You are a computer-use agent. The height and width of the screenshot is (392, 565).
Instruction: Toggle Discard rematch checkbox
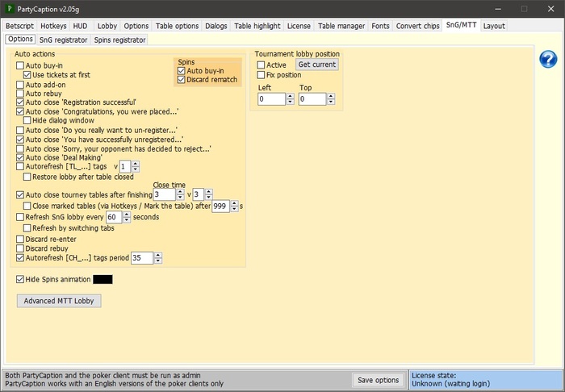[182, 80]
